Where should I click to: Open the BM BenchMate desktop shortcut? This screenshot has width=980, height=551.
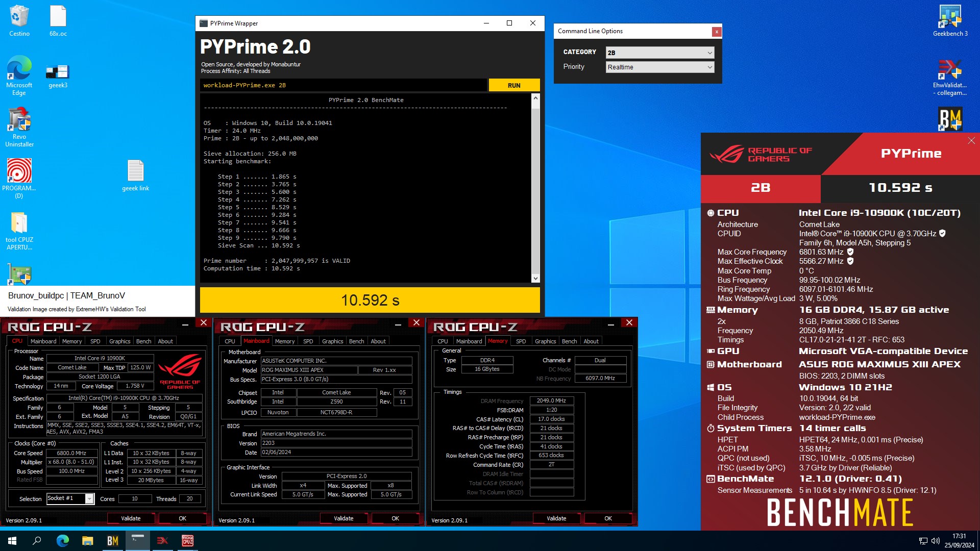(x=950, y=119)
